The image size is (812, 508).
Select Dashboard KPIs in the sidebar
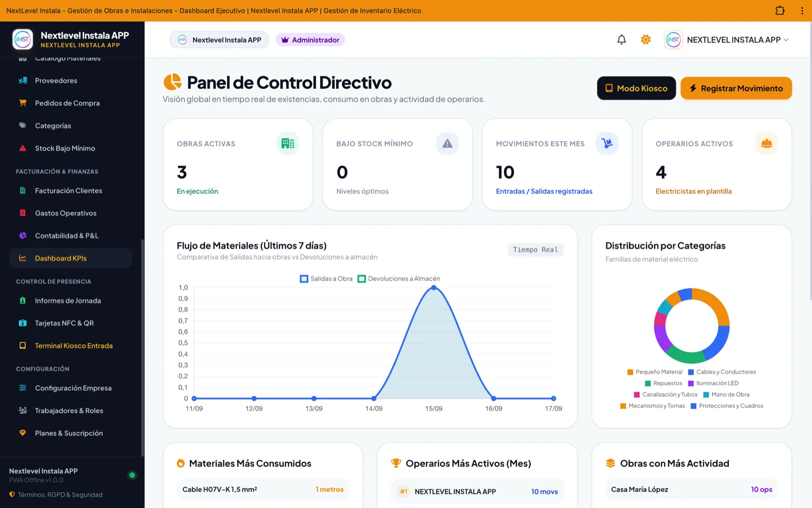(x=71, y=258)
